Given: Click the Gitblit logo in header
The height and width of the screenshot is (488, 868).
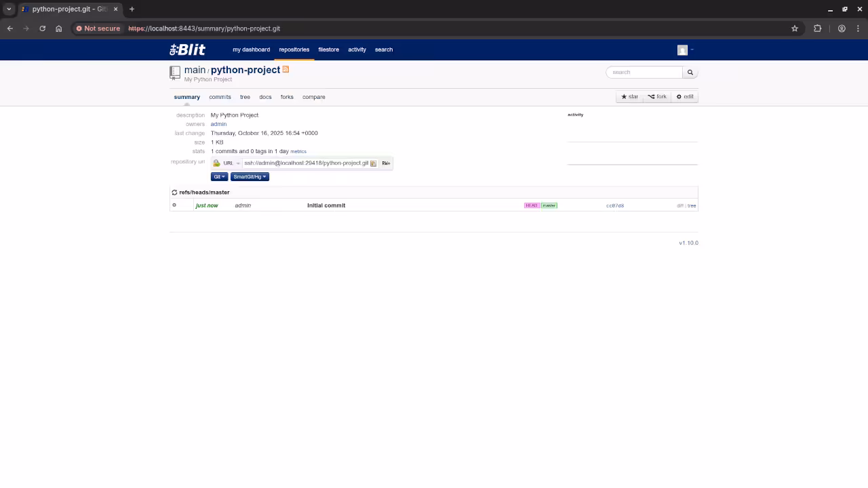Looking at the screenshot, I should pyautogui.click(x=187, y=49).
